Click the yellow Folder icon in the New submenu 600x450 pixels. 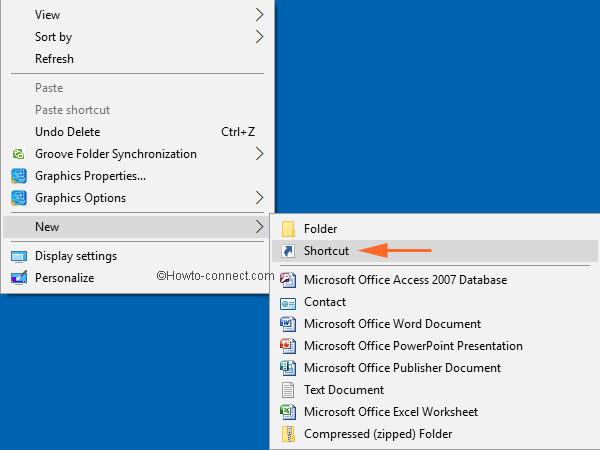click(288, 229)
